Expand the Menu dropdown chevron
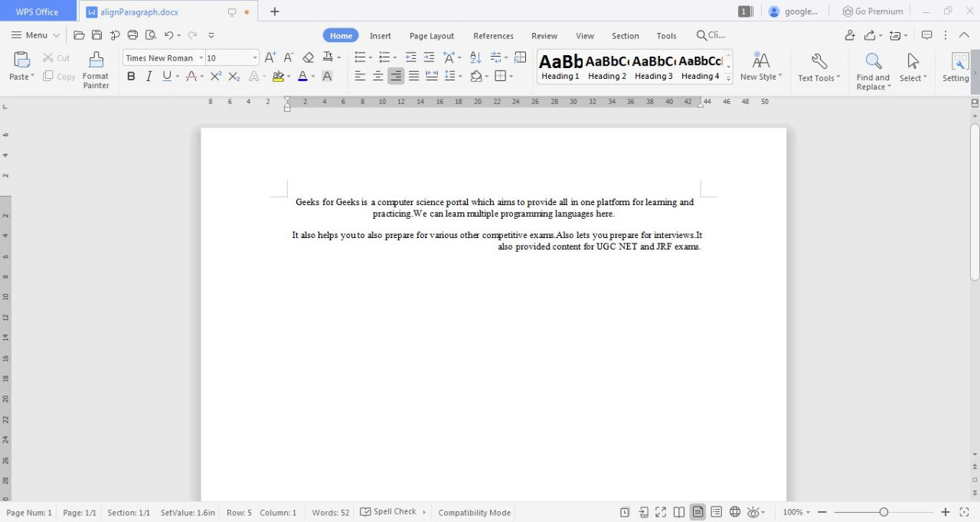Viewport: 980px width, 522px height. coord(56,35)
